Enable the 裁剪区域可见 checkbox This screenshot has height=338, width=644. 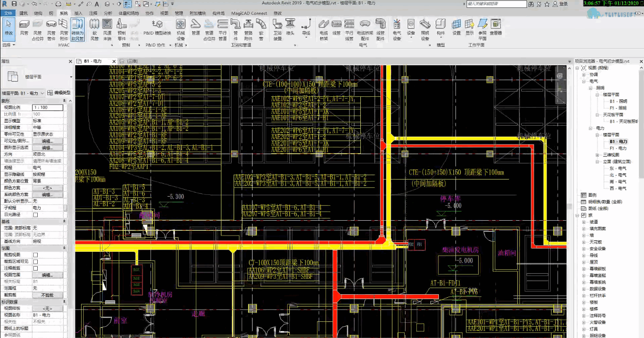(x=36, y=261)
